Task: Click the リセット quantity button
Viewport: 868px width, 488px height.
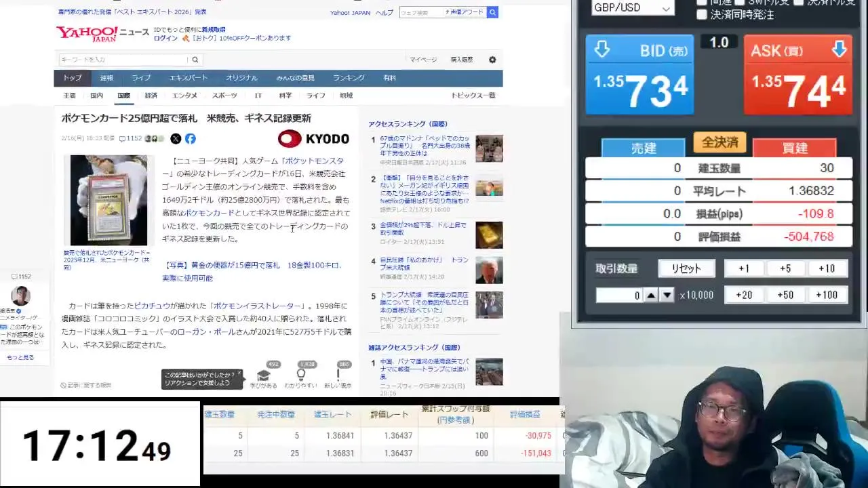Action: pyautogui.click(x=686, y=268)
